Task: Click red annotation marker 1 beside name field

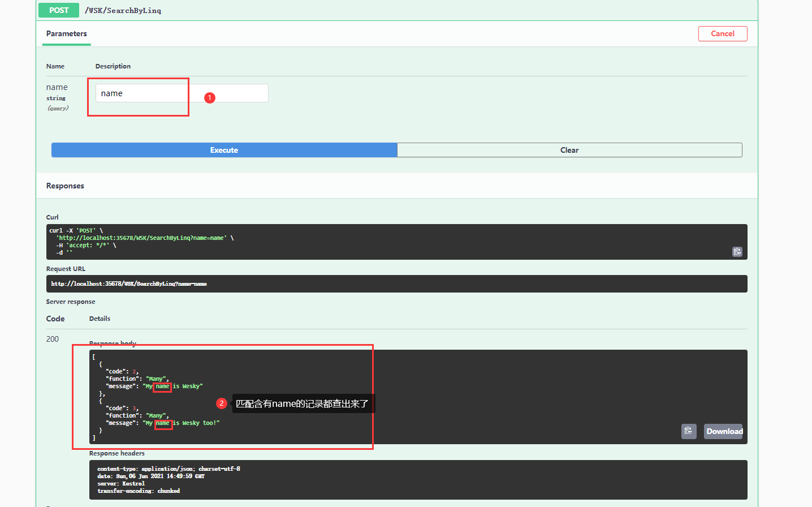Action: tap(209, 97)
